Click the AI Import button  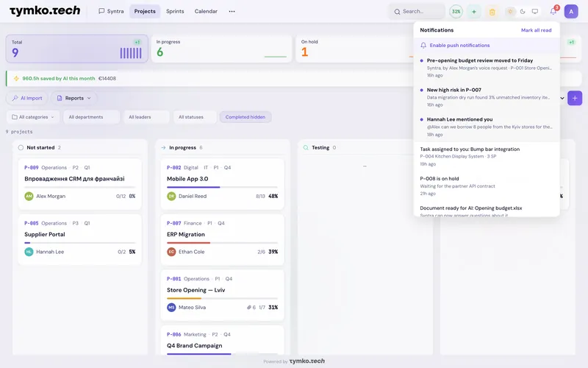27,98
